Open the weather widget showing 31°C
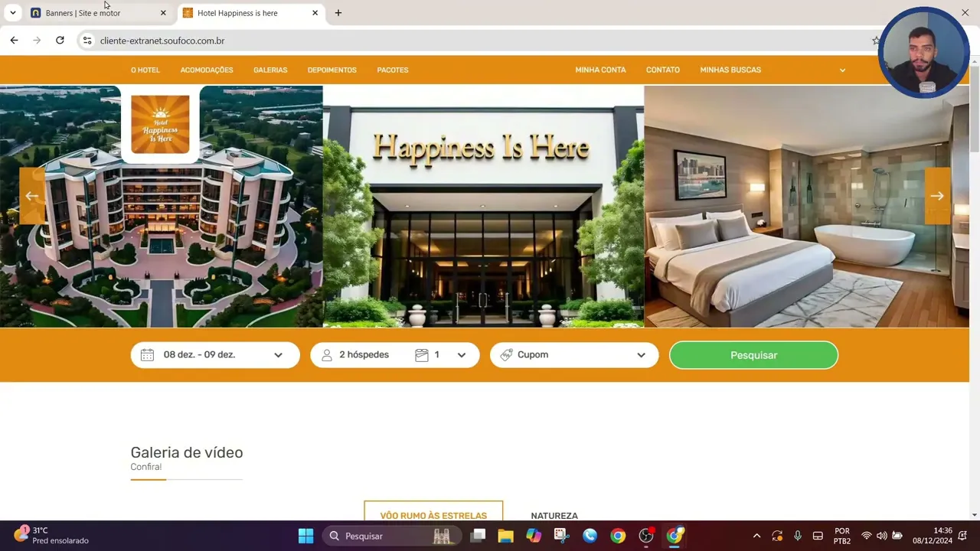Image resolution: width=980 pixels, height=551 pixels. click(x=52, y=536)
